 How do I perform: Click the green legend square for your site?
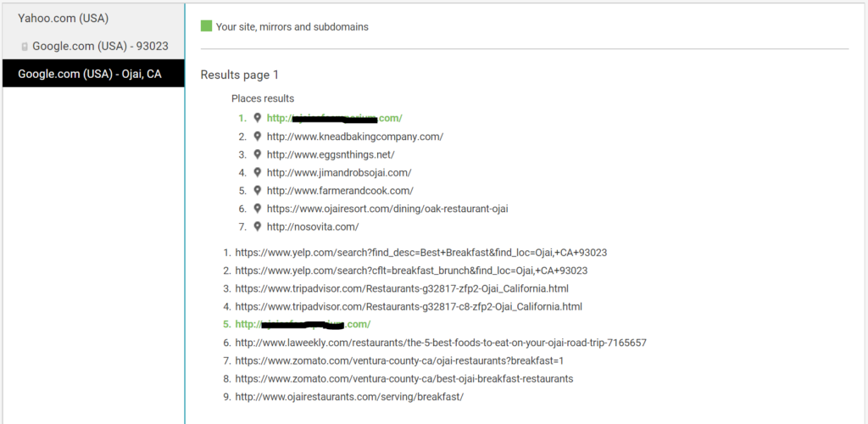[x=207, y=26]
